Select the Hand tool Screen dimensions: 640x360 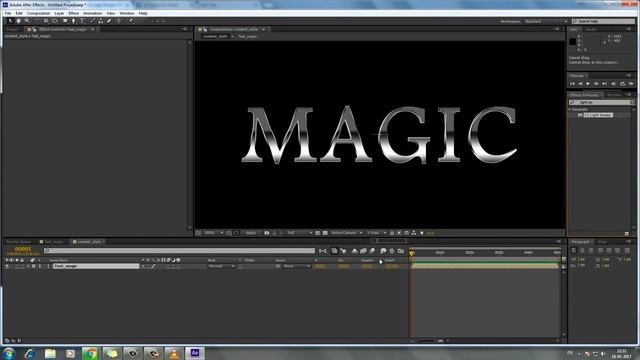tap(18, 21)
